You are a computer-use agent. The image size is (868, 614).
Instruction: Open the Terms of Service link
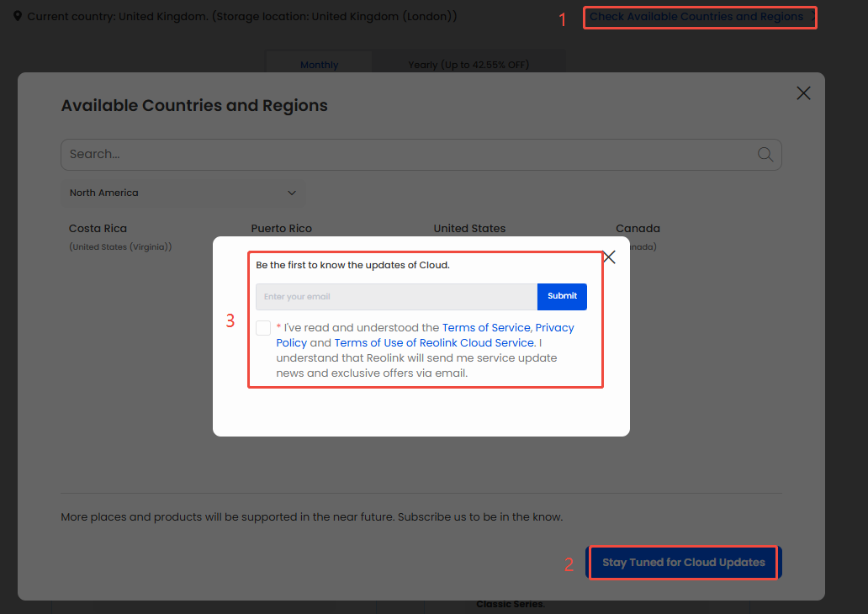point(486,328)
